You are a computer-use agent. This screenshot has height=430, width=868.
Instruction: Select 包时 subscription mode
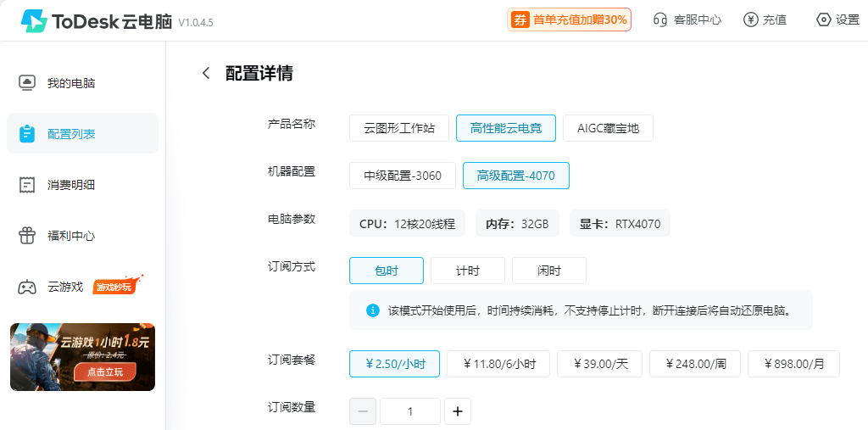(387, 271)
